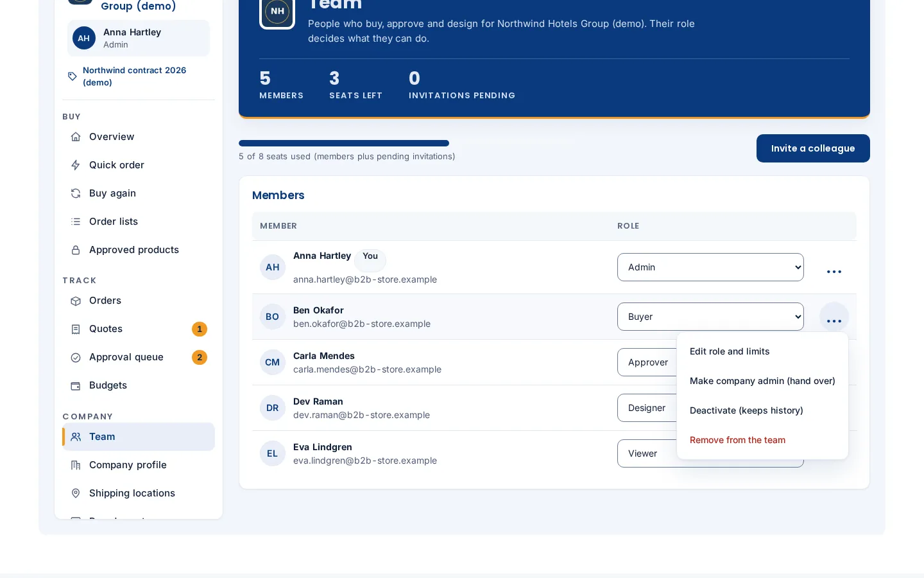The width and height of the screenshot is (924, 578).
Task: Click the Company profile building icon
Action: pos(76,465)
